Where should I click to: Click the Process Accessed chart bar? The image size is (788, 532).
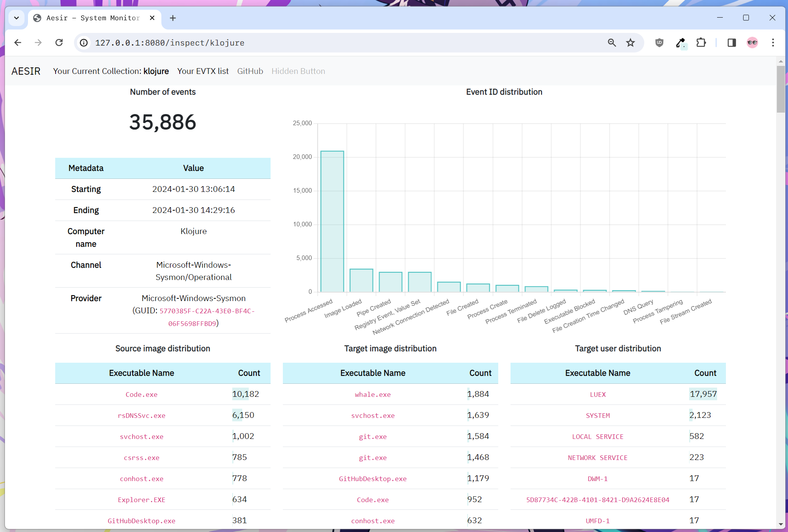pos(332,221)
